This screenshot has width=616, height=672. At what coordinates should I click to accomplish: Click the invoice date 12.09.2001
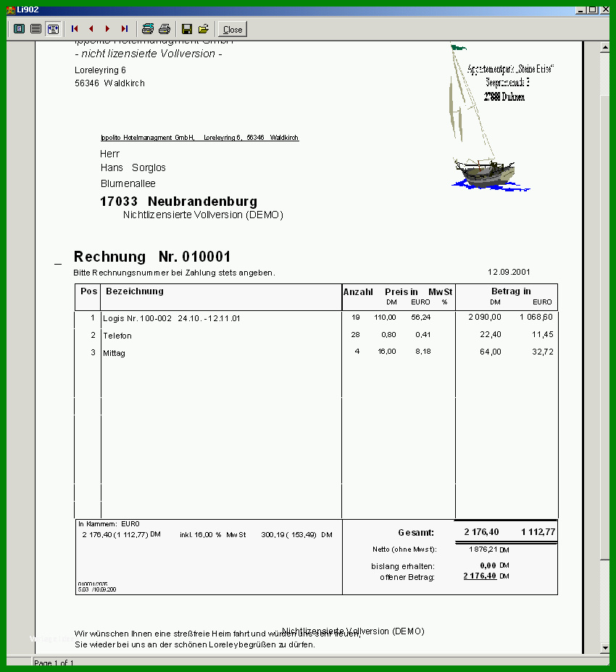[509, 272]
